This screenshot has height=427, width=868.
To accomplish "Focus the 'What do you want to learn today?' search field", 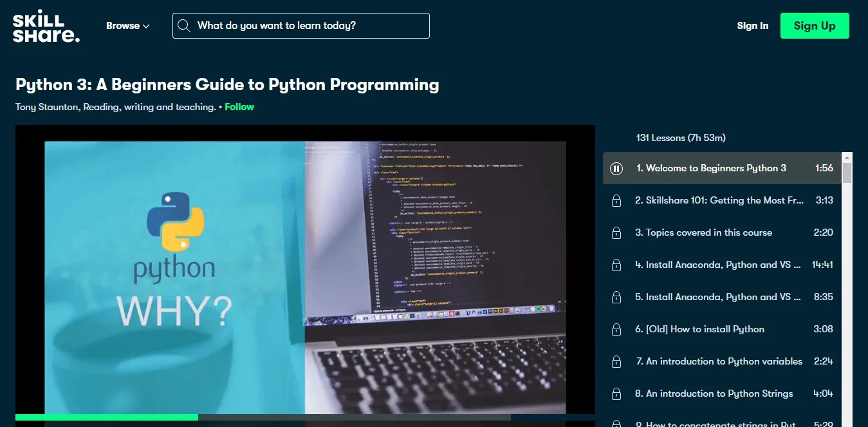I will tap(300, 26).
